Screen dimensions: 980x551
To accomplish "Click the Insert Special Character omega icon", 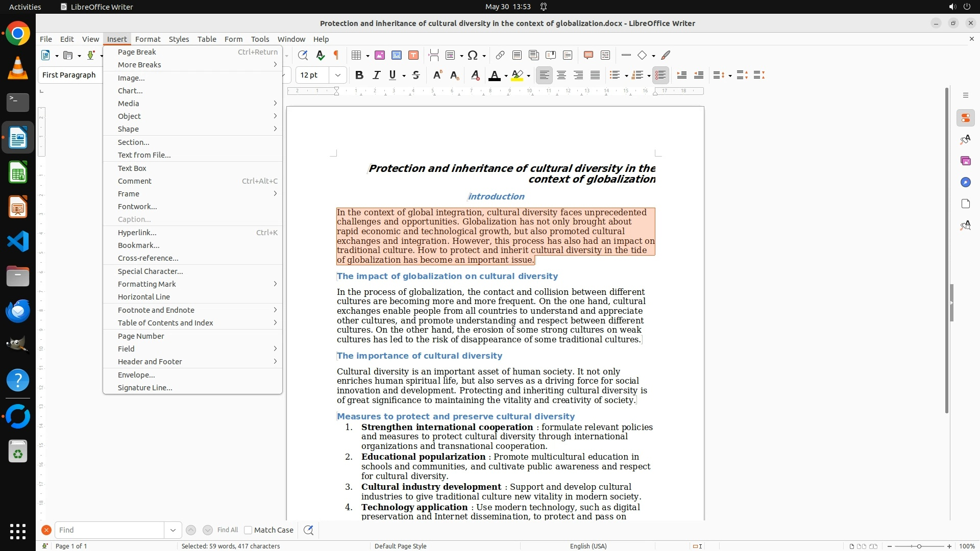I will tap(473, 55).
